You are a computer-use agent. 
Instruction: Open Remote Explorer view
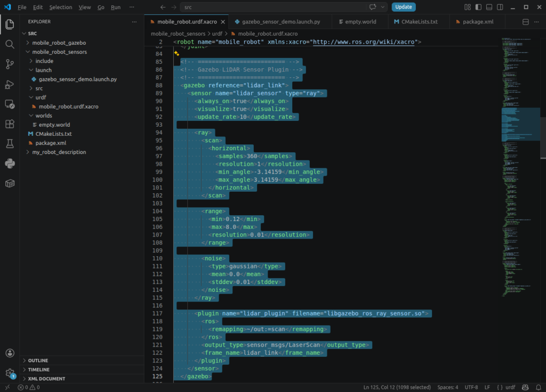[10, 104]
